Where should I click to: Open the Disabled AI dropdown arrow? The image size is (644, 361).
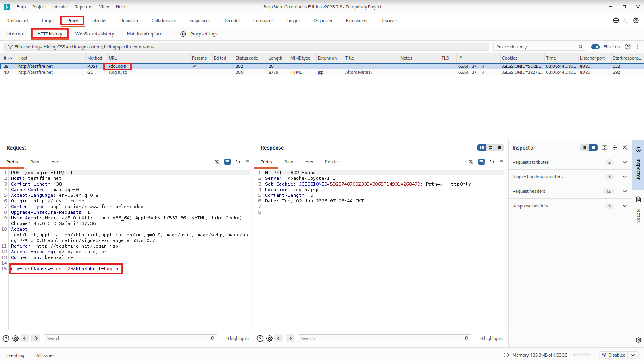coord(633,355)
